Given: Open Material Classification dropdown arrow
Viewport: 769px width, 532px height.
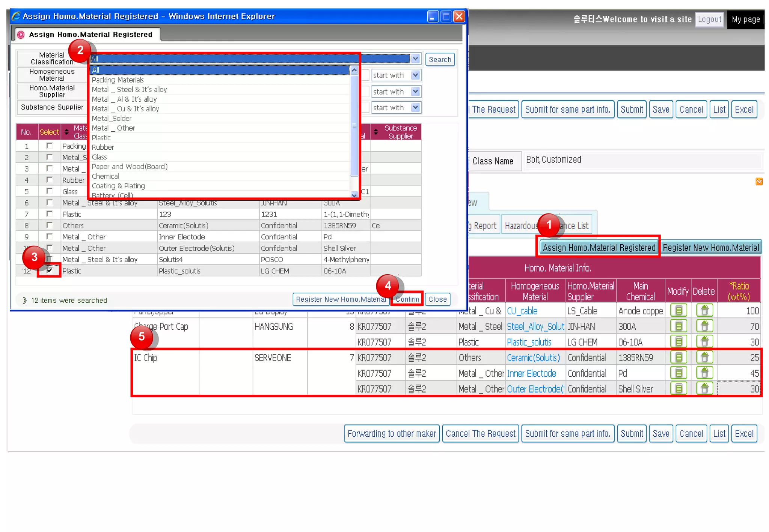Looking at the screenshot, I should click(415, 59).
